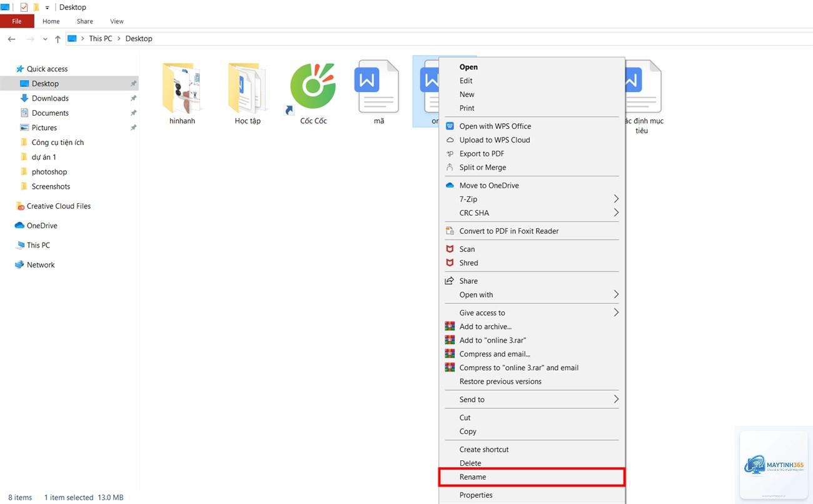Expand the Open with submenu

[616, 295]
